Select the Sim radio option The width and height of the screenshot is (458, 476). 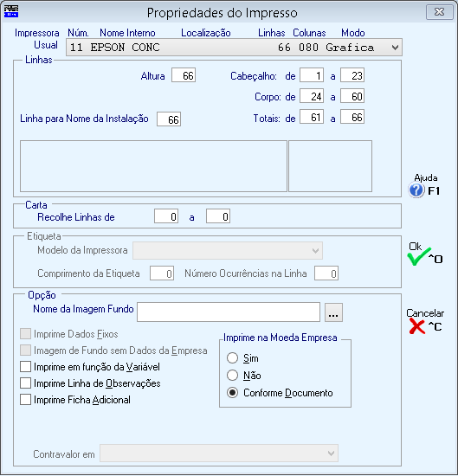pyautogui.click(x=232, y=358)
